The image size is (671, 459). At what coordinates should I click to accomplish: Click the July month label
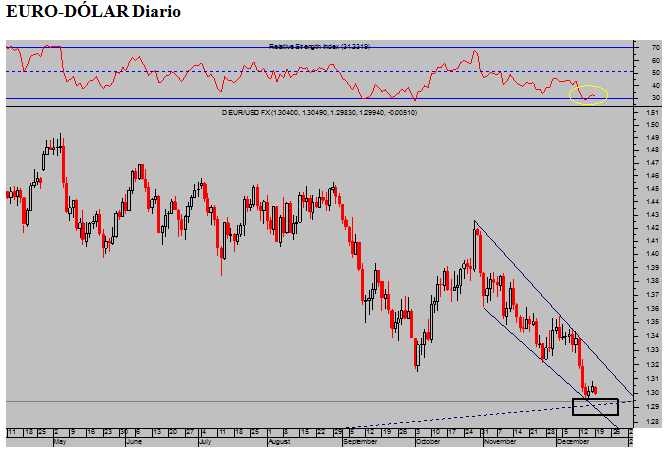coord(205,441)
